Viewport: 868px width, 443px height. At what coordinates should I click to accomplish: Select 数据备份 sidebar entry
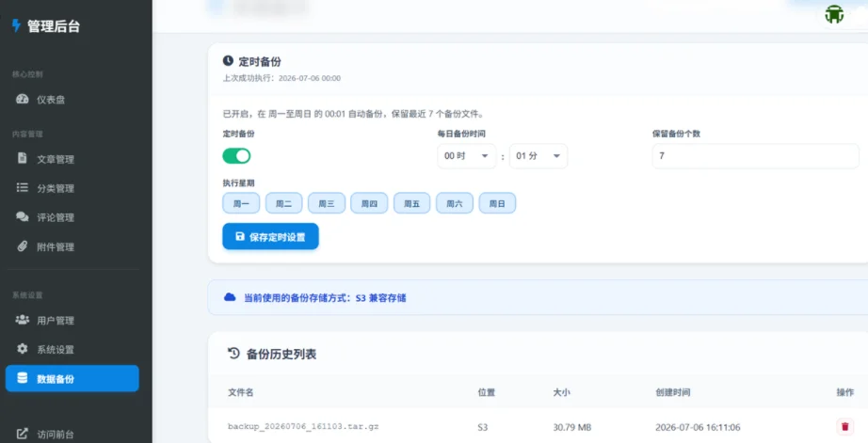tap(72, 378)
